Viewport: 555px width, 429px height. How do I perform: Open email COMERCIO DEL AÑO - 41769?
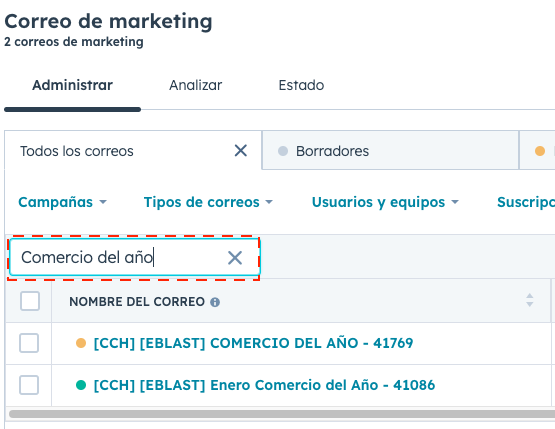[x=253, y=343]
